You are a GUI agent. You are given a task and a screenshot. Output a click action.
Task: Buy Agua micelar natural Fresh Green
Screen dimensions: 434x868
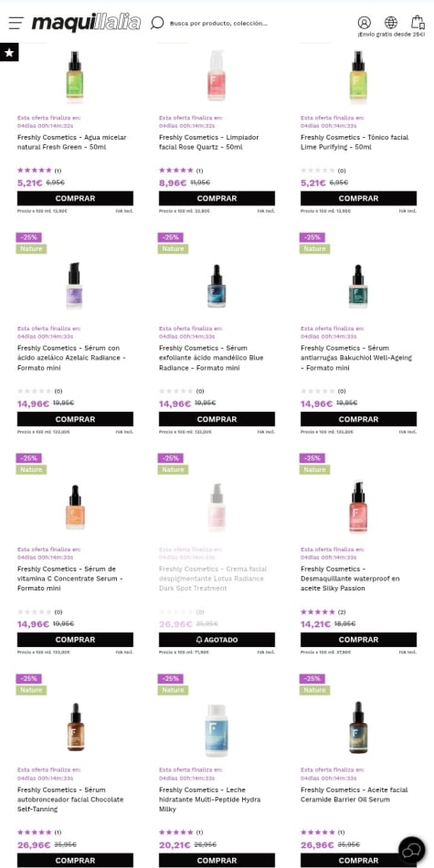(x=76, y=198)
